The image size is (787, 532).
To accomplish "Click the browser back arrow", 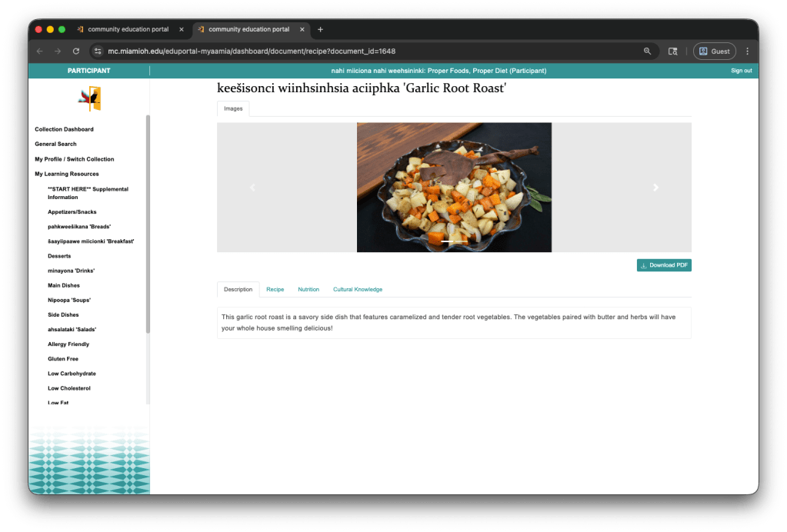I will [x=38, y=52].
